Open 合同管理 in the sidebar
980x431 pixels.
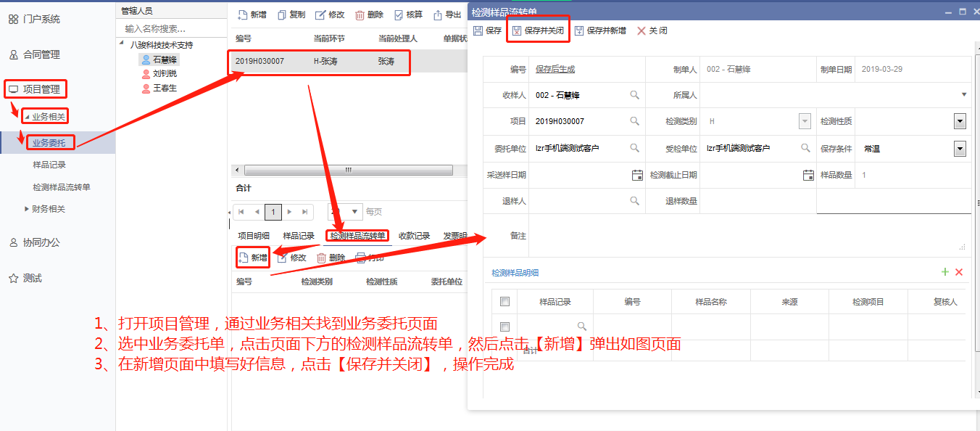tap(41, 54)
